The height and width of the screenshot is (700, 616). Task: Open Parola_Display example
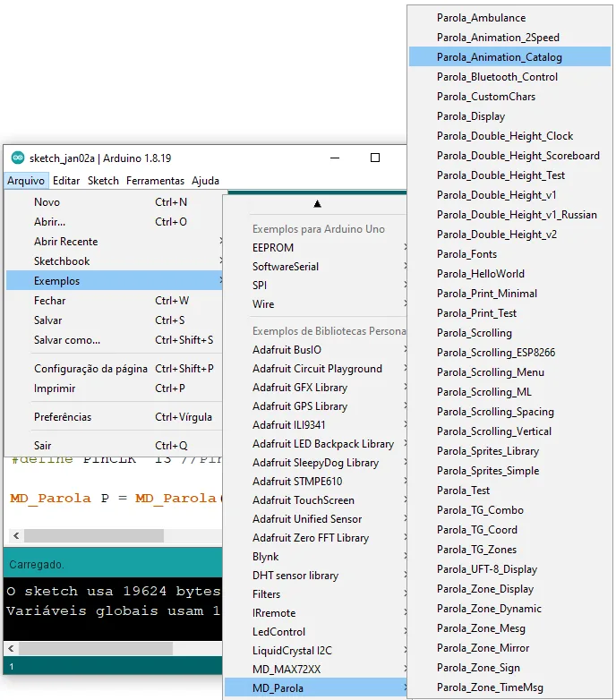(509, 116)
